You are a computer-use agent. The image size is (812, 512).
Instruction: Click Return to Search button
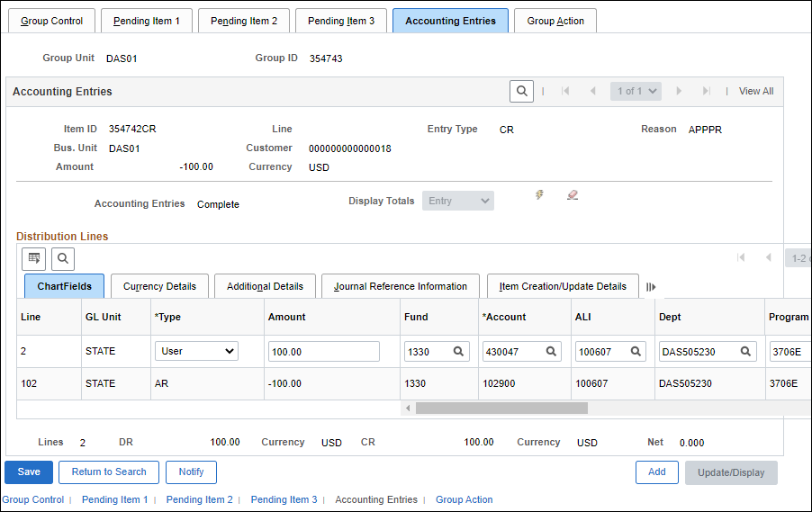click(x=109, y=472)
